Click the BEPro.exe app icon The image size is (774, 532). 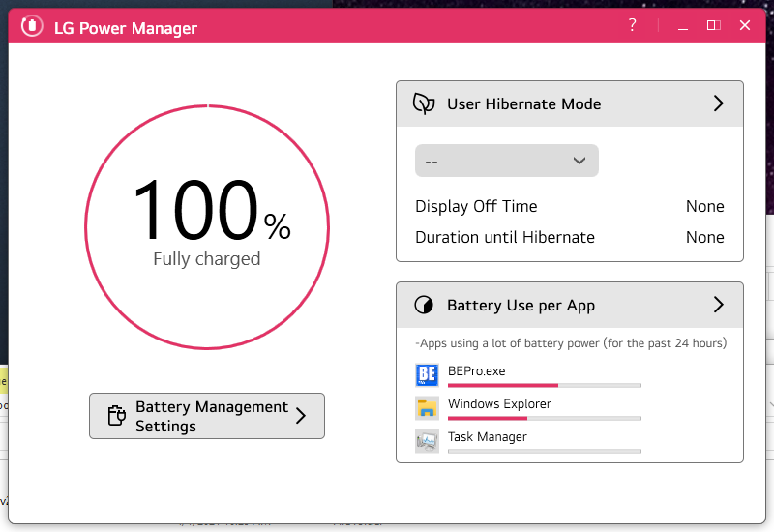[x=427, y=375]
